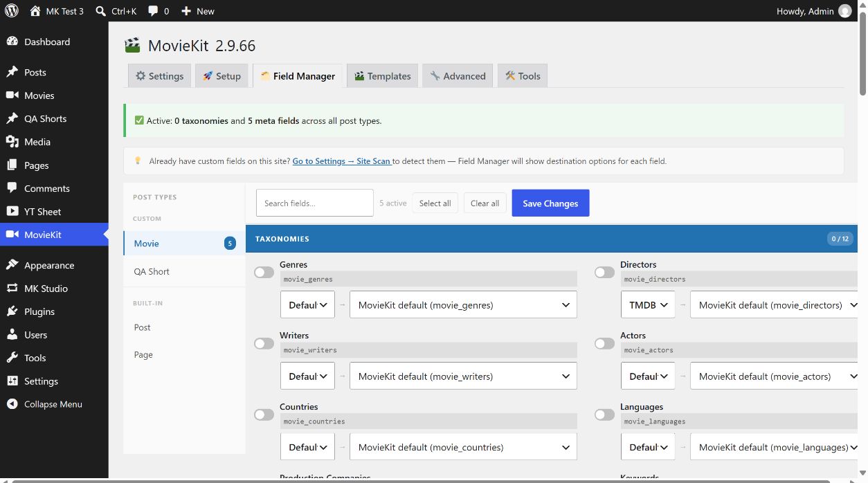Turn on the Actors toggle

[x=604, y=343]
